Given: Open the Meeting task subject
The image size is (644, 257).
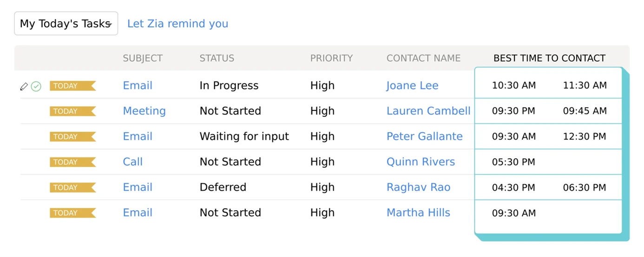Looking at the screenshot, I should pos(144,111).
